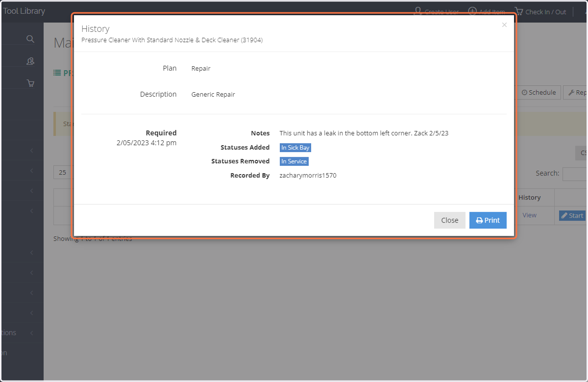Click the Search input field
This screenshot has height=382, width=588.
pyautogui.click(x=575, y=174)
